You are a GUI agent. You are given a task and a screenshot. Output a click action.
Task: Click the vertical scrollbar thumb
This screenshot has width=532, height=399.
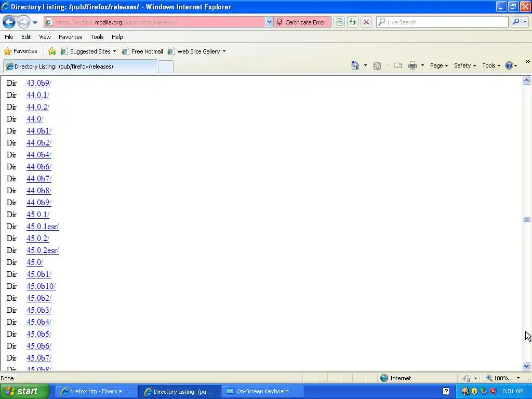(527, 219)
